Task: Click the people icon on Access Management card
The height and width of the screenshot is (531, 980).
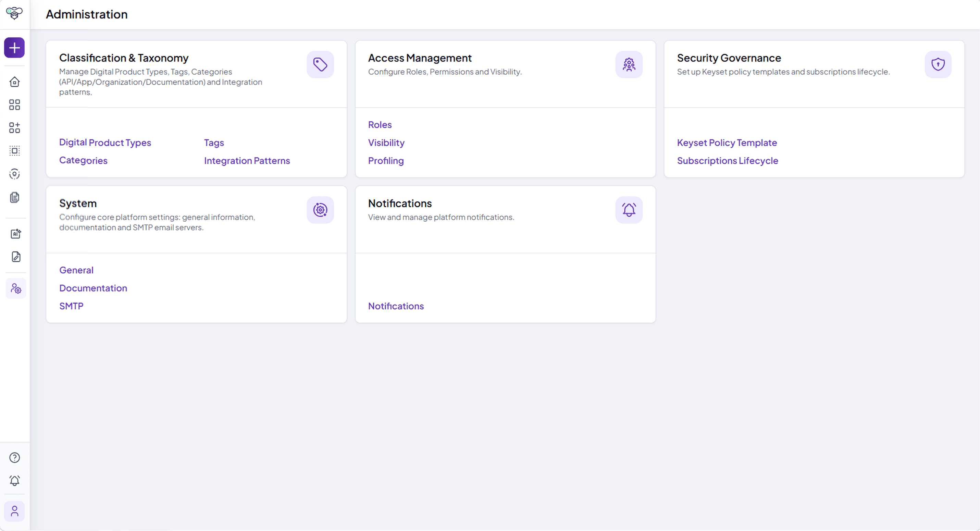Action: (x=629, y=64)
